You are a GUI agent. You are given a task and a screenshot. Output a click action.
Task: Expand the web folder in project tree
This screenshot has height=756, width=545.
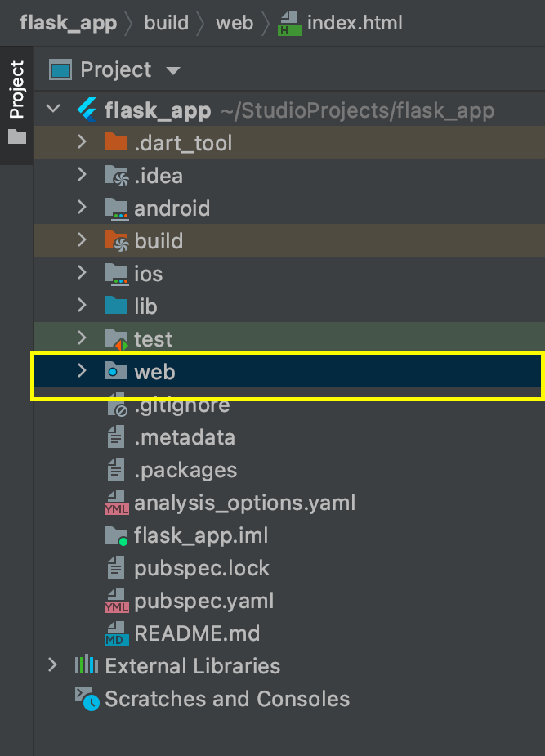[82, 371]
